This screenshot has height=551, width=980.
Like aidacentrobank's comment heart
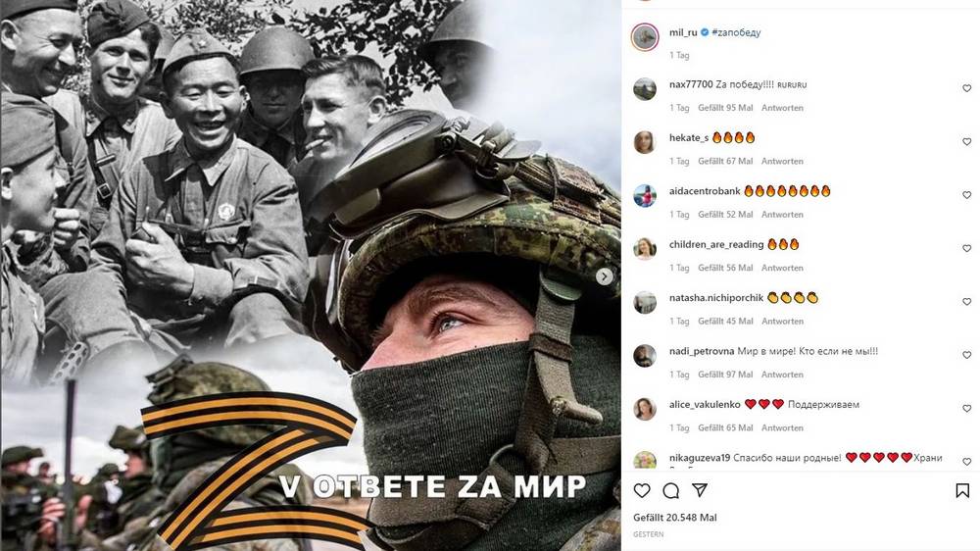coord(967,195)
